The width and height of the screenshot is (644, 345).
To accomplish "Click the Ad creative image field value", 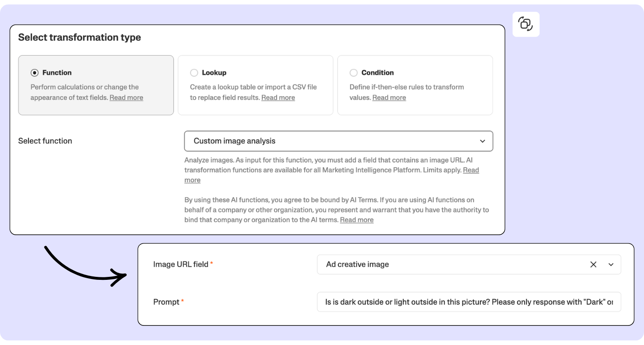I will [x=357, y=264].
